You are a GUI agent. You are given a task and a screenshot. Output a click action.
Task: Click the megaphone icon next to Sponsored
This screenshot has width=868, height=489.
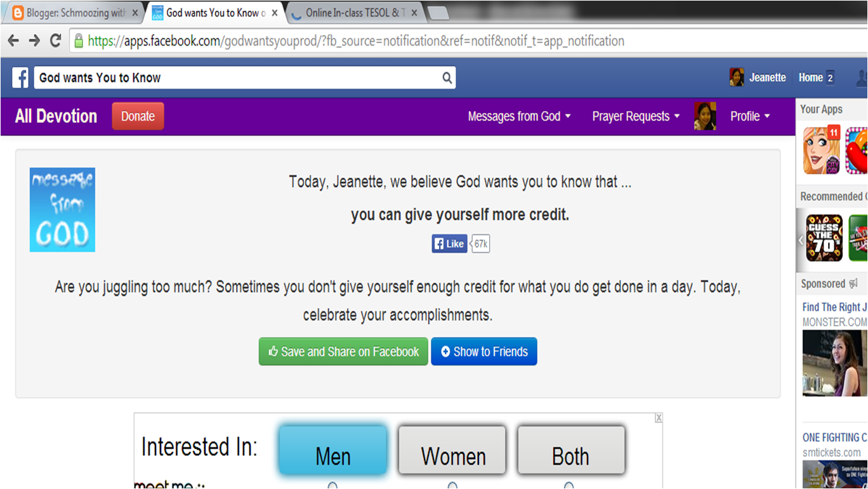click(x=853, y=284)
